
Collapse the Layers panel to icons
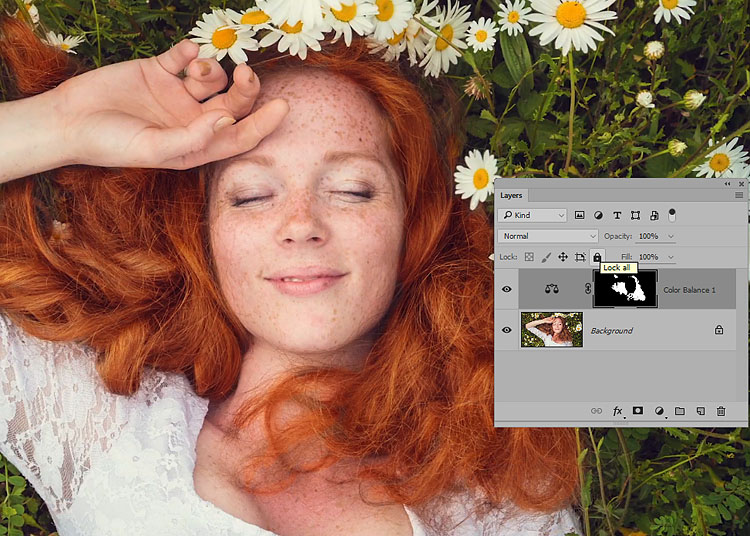point(728,184)
